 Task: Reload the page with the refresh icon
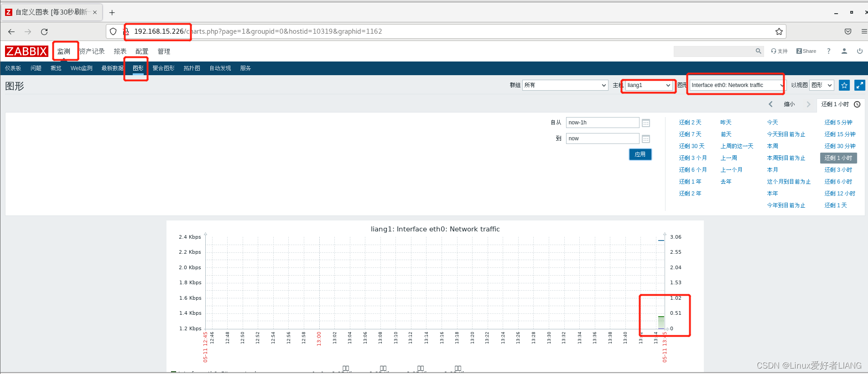click(44, 31)
